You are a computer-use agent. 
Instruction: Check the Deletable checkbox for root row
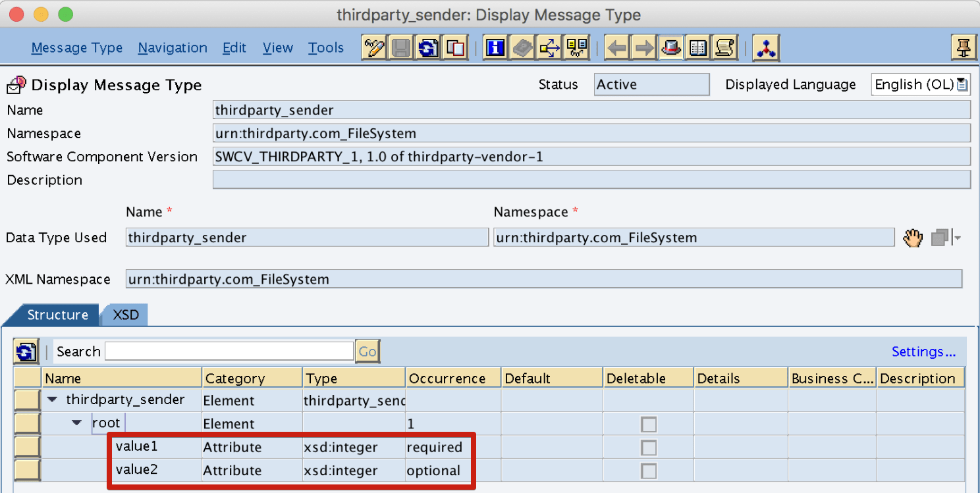(648, 425)
